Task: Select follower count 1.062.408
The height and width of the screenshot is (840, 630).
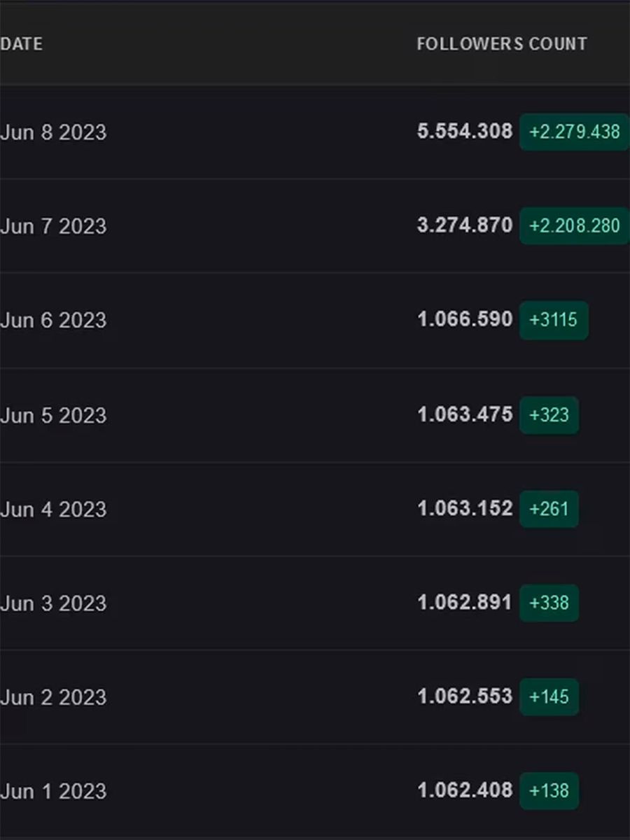Action: click(465, 790)
